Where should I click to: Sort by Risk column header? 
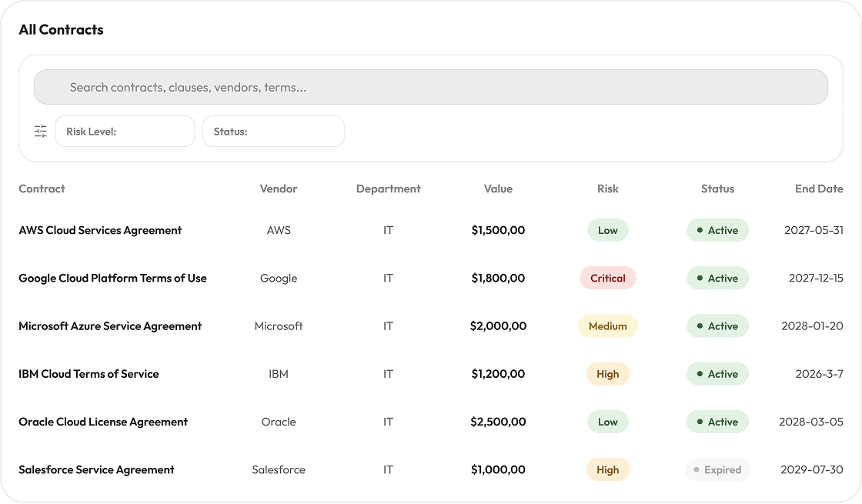point(607,189)
